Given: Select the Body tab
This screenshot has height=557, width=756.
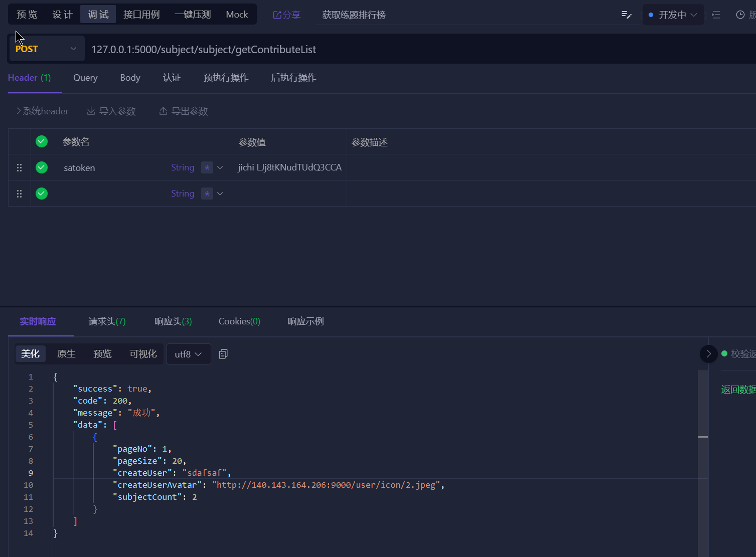Looking at the screenshot, I should [x=130, y=78].
